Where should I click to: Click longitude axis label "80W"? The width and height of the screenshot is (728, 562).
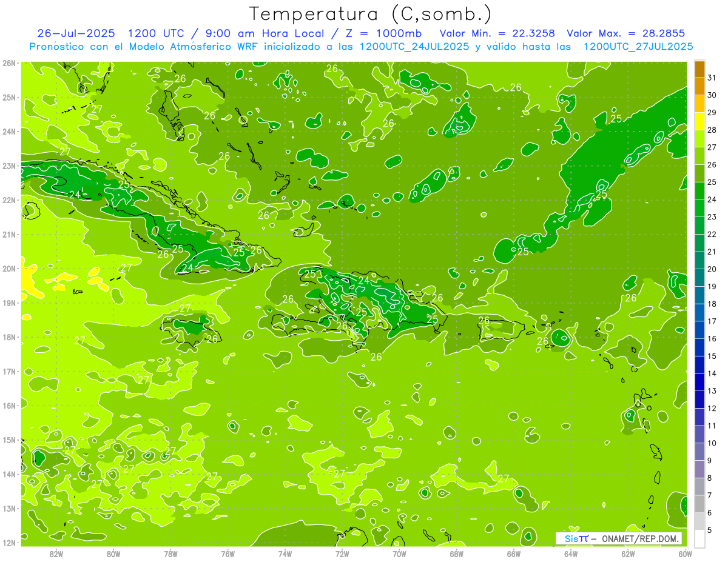coord(113,554)
